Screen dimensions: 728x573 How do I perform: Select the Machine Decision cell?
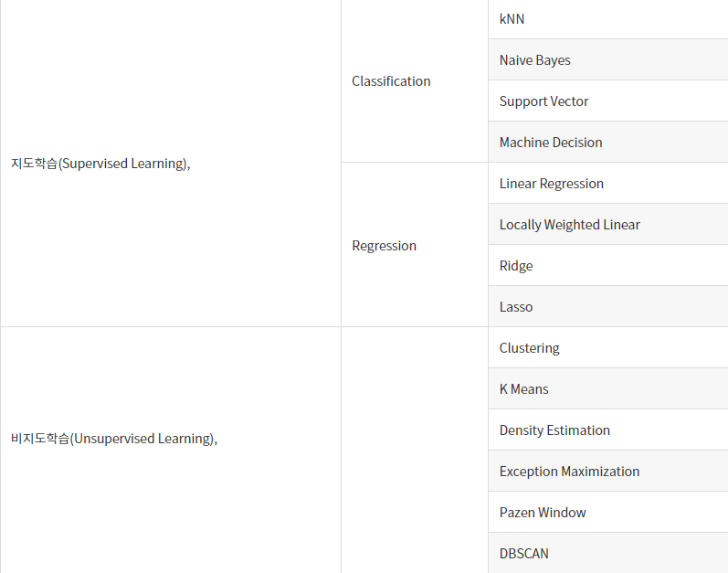point(607,142)
